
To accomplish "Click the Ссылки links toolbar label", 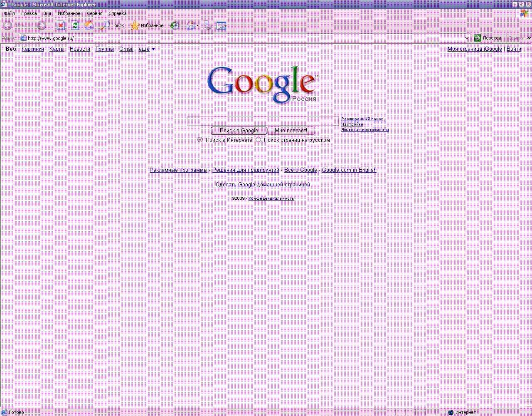I will [x=517, y=38].
